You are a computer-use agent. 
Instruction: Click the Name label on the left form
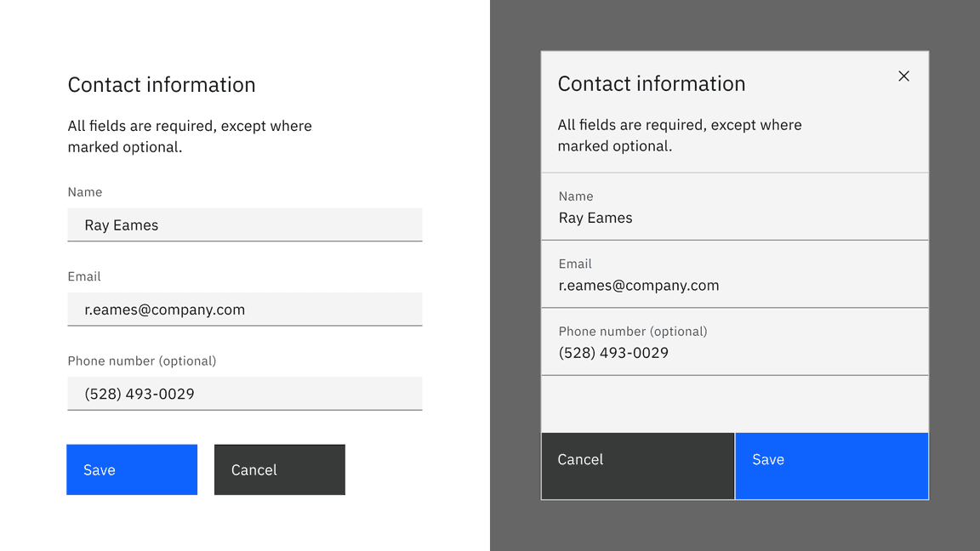click(85, 192)
